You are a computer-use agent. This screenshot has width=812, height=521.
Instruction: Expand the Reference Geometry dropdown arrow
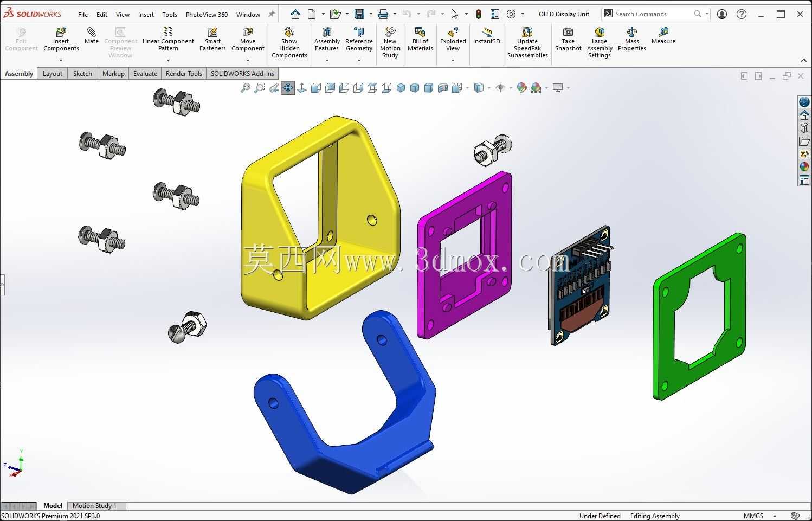point(359,60)
